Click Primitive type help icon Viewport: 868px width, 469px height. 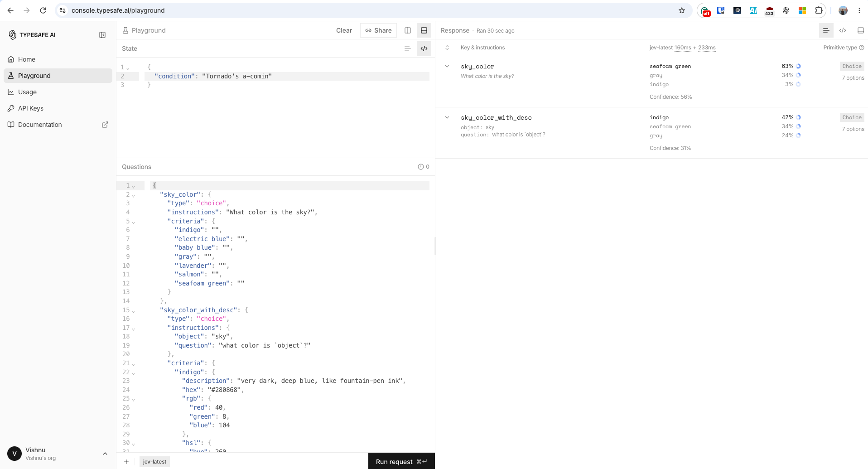click(x=862, y=48)
